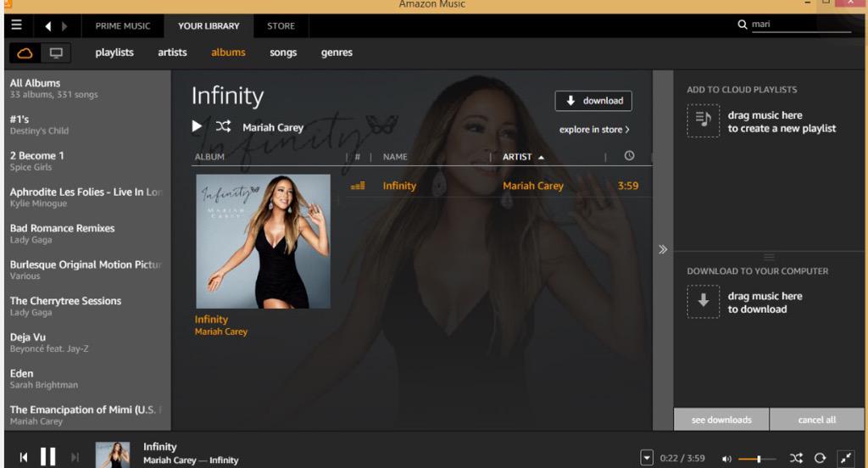Collapse the right sidebar with double chevron
This screenshot has width=868, height=468.
coord(663,249)
